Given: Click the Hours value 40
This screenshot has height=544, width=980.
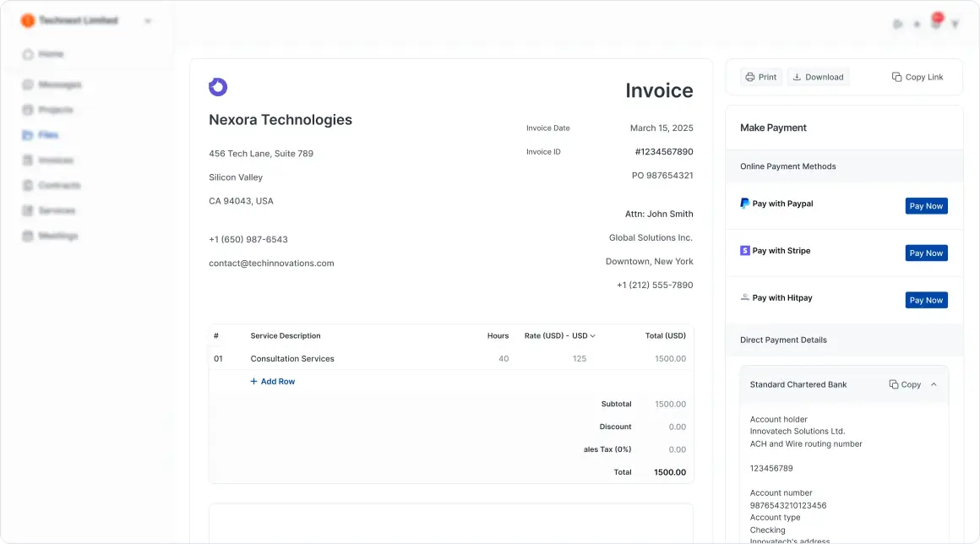Looking at the screenshot, I should (504, 358).
